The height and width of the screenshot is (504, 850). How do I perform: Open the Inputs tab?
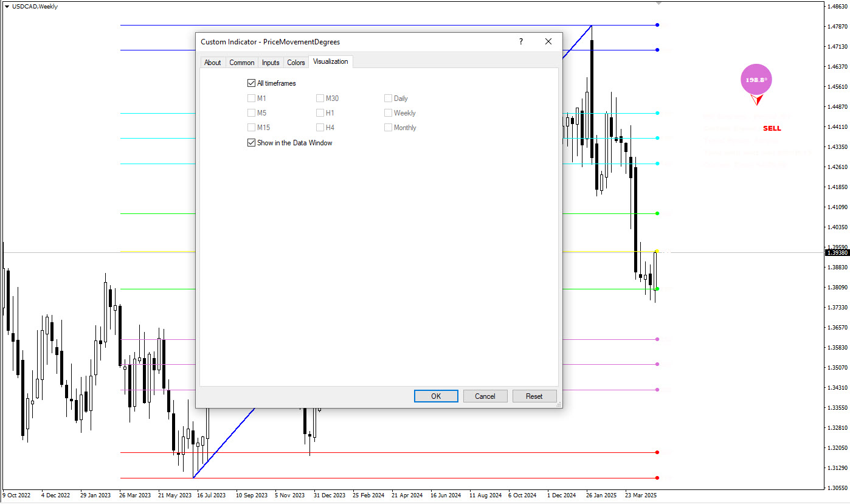[x=271, y=63]
